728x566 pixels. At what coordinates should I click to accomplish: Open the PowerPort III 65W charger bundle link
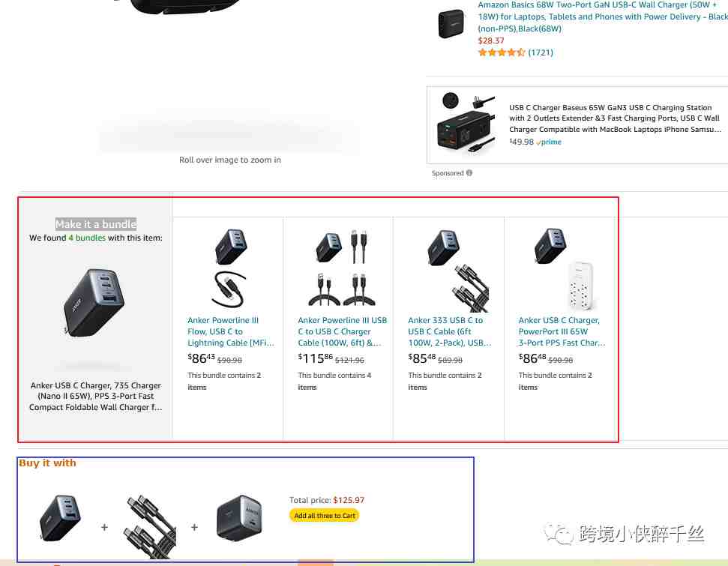pyautogui.click(x=562, y=331)
